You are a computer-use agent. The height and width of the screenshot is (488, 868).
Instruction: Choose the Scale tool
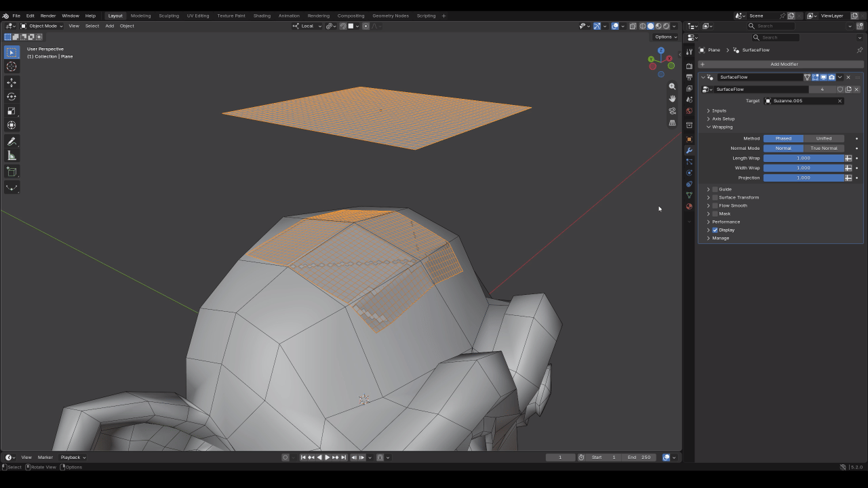coord(12,110)
